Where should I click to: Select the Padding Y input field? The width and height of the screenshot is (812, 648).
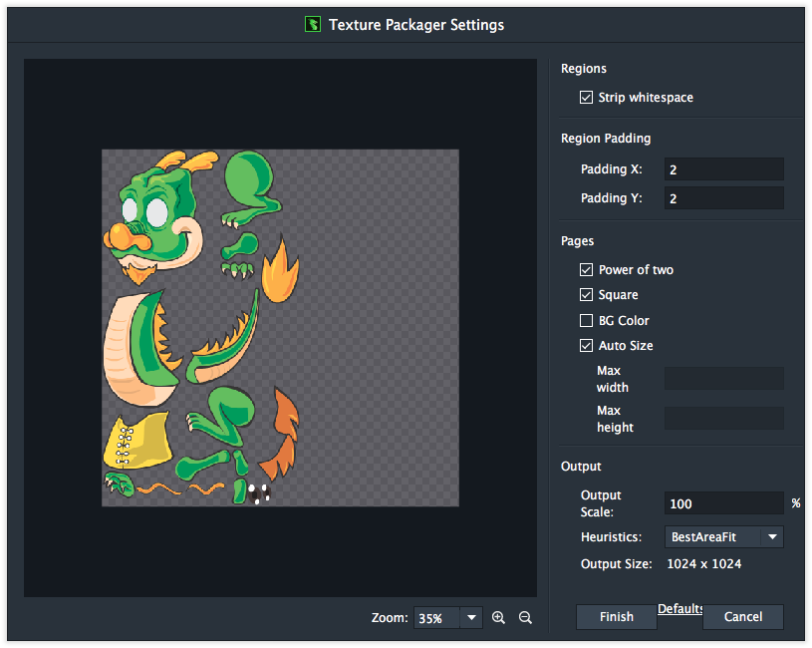723,197
